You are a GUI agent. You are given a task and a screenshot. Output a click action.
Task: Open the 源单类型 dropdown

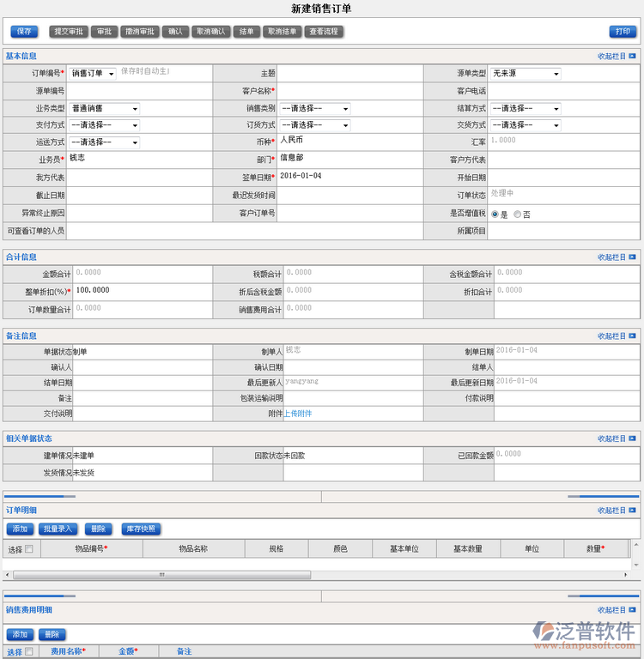[526, 74]
